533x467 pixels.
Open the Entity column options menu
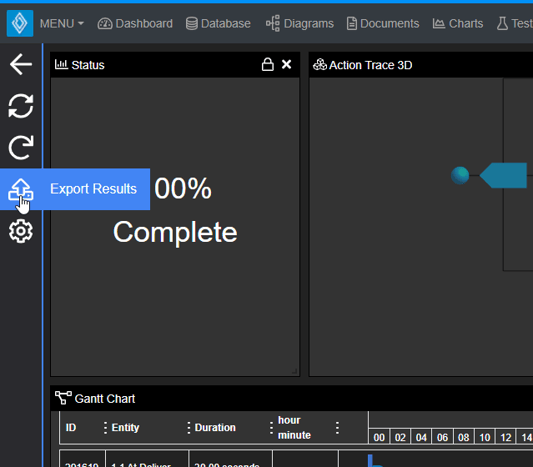pyautogui.click(x=105, y=428)
